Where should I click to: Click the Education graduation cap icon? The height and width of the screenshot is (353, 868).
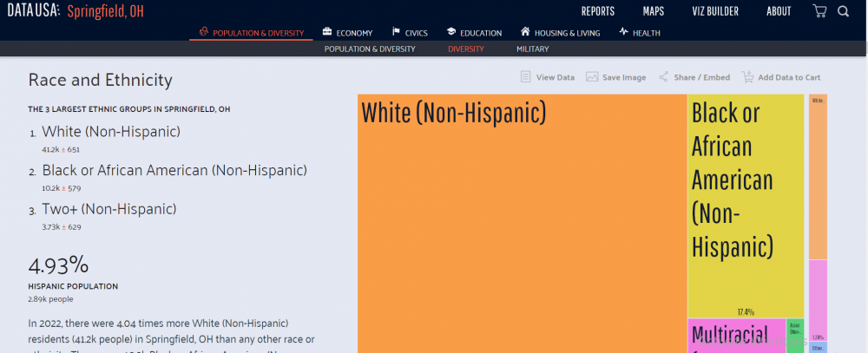452,32
